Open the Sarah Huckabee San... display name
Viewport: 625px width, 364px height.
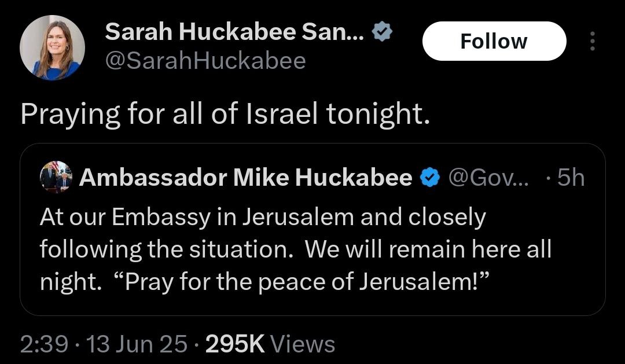[x=234, y=34]
